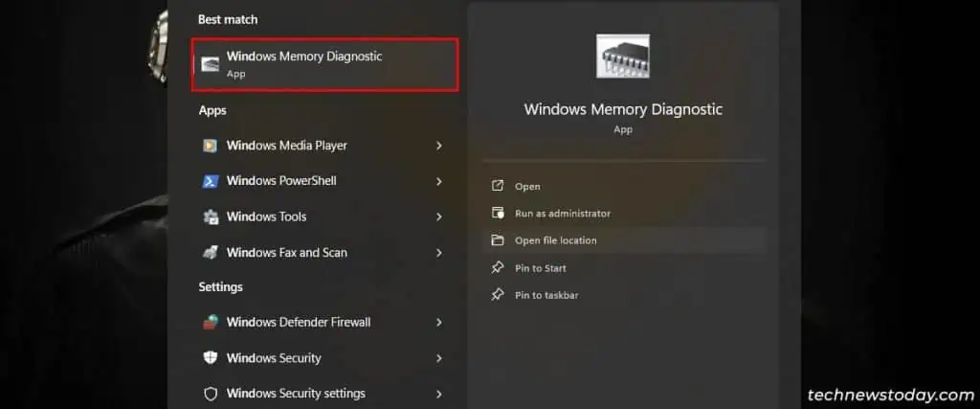Viewport: 980px width, 409px height.
Task: Expand Windows Defender Firewall chevron
Action: [x=438, y=323]
